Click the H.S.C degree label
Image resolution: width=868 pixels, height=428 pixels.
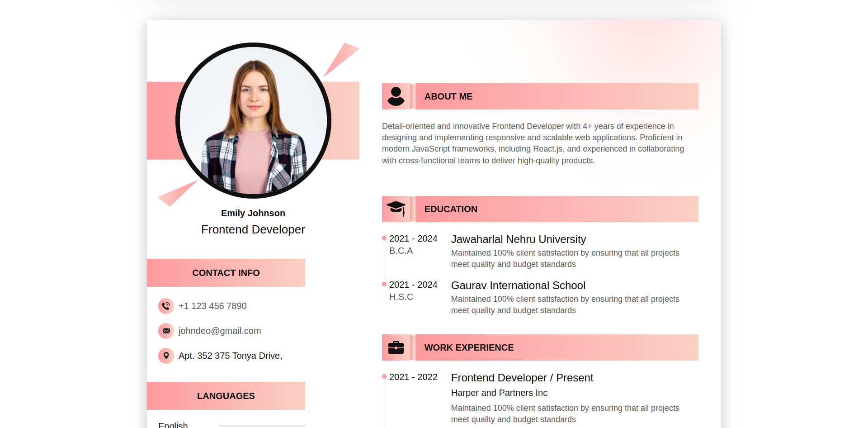(x=401, y=297)
